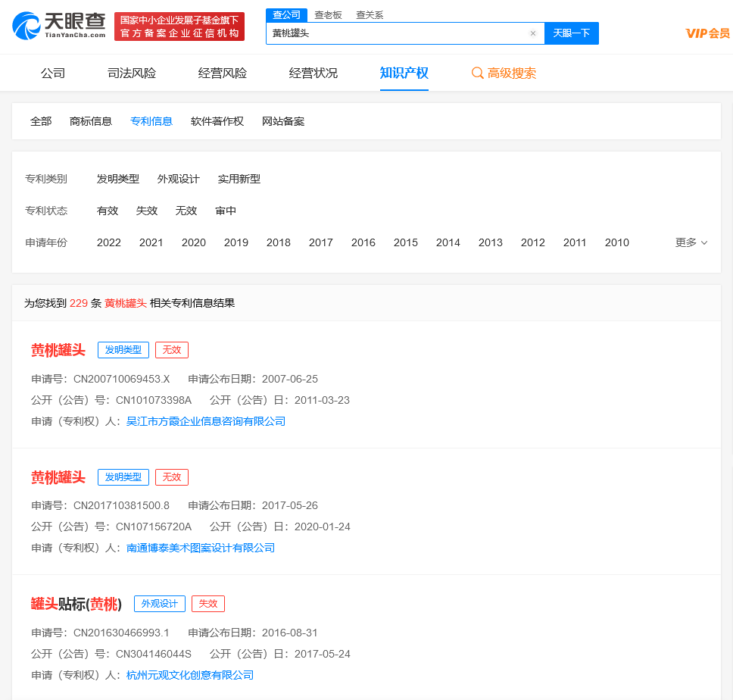Switch to the 知识产权 navigation tab
Image resolution: width=733 pixels, height=700 pixels.
[404, 73]
